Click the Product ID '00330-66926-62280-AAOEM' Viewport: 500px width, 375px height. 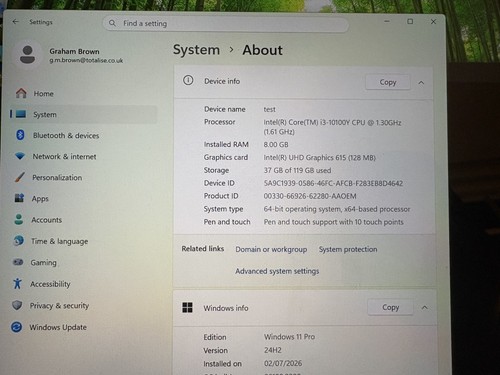point(310,196)
